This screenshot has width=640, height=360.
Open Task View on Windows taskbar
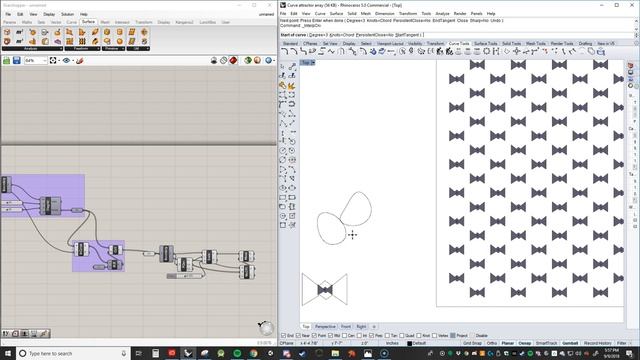pyautogui.click(x=138, y=353)
